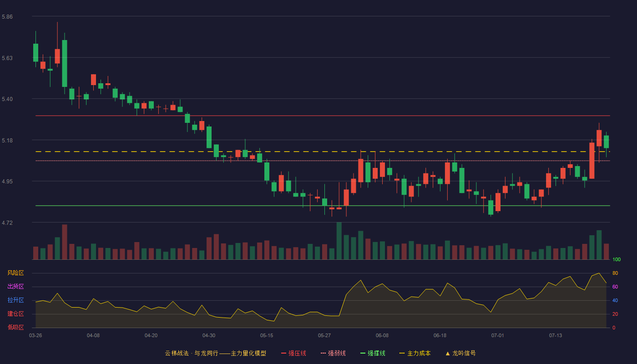Toggle the 龙吟信号 triangle legend entry
Image resolution: width=637 pixels, height=364 pixels.
click(x=460, y=353)
